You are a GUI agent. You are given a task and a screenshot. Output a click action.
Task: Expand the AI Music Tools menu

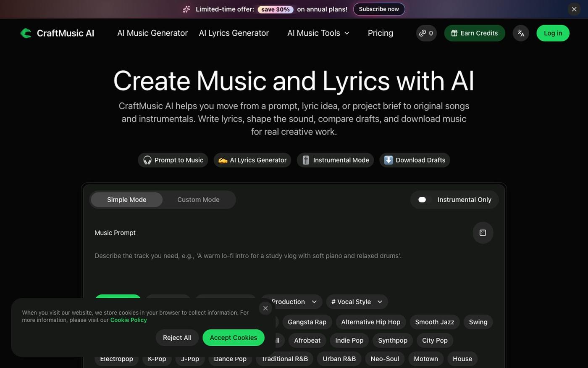(x=318, y=33)
